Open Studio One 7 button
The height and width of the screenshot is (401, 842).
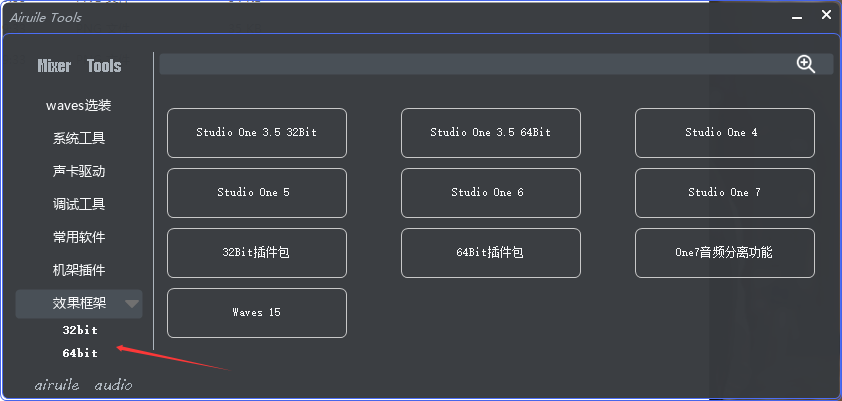coord(724,193)
